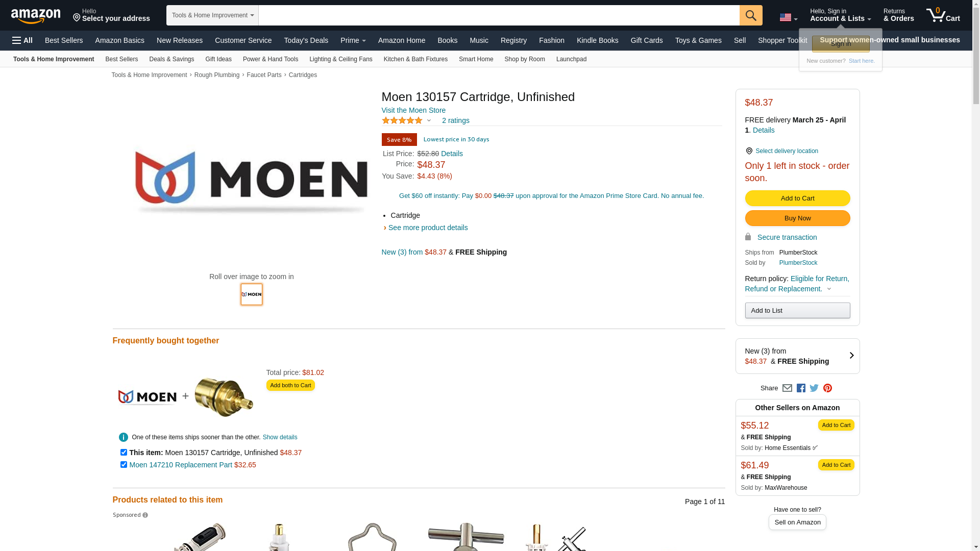
Task: Uncheck 'This item: Moen 130157 Cartridge' checkbox
Action: coord(124,453)
